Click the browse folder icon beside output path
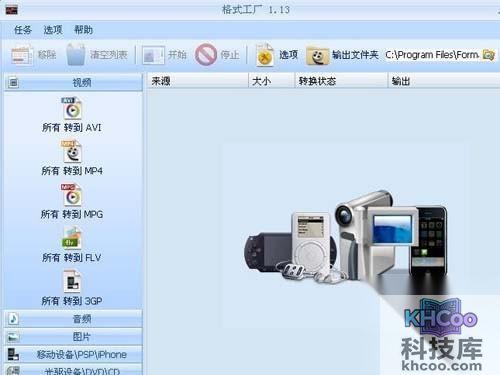The height and width of the screenshot is (375, 500). (x=489, y=55)
